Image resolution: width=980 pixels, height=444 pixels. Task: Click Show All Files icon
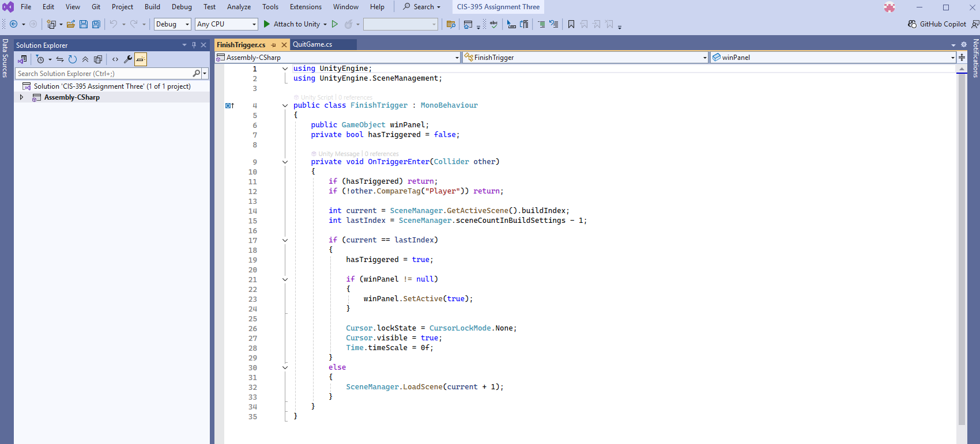(98, 59)
